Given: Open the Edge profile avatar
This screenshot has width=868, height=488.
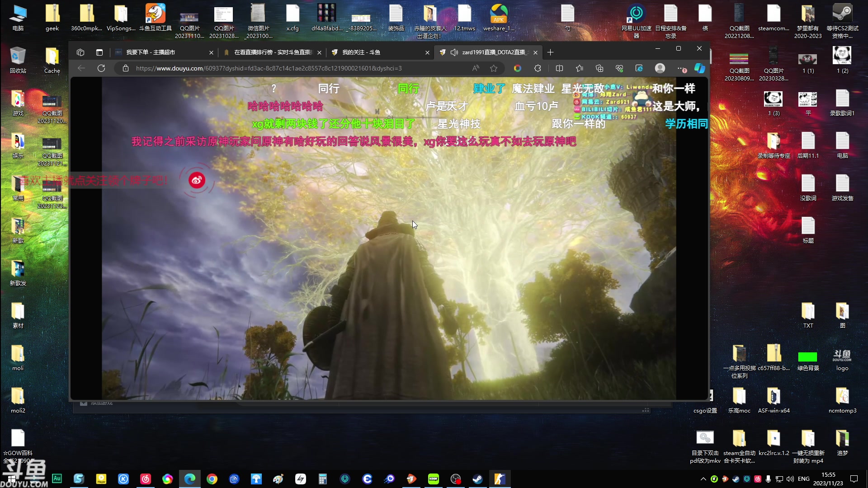Looking at the screenshot, I should 660,68.
